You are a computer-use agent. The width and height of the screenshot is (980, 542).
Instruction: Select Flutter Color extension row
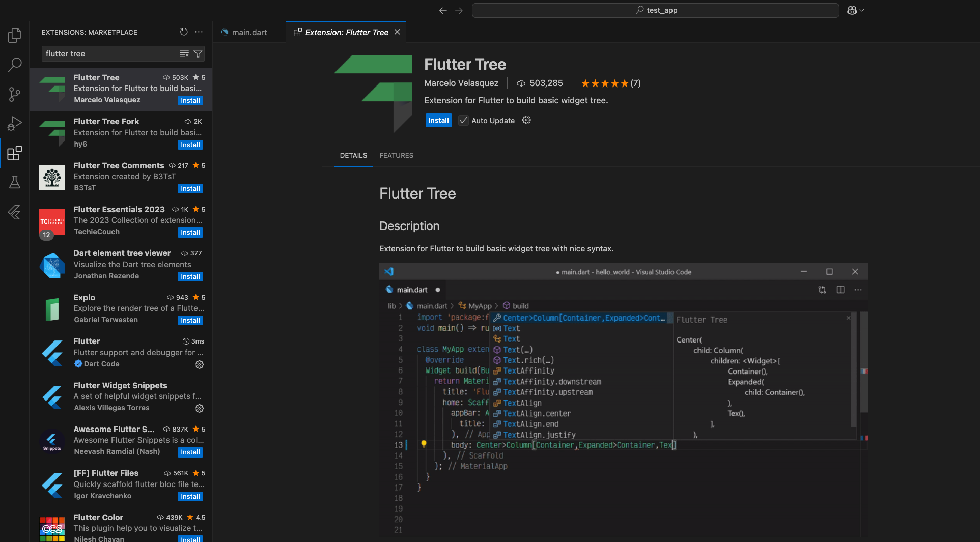[121, 525]
